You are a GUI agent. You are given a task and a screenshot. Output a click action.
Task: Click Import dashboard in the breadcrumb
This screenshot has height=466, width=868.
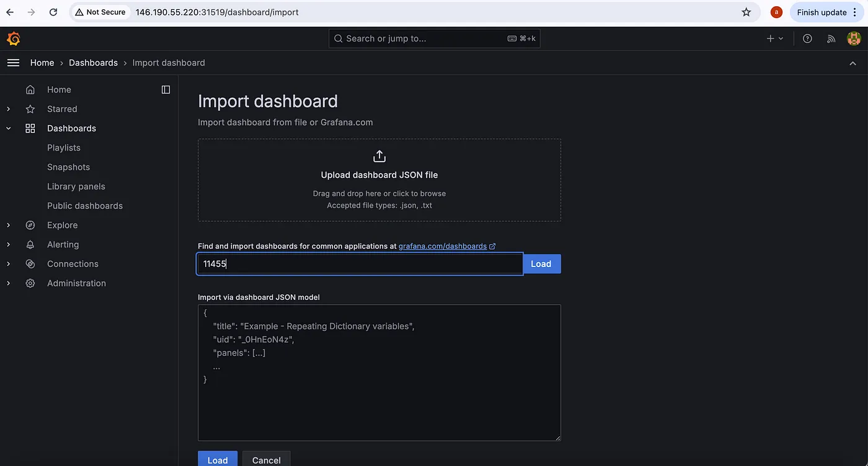point(169,63)
